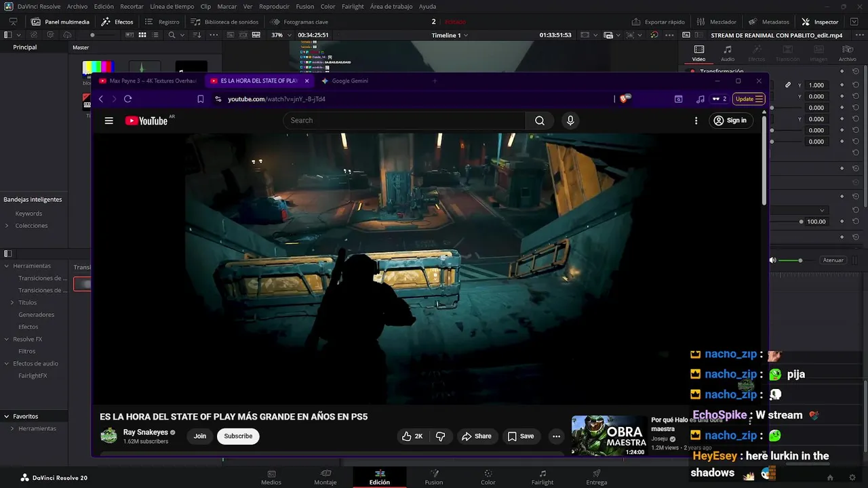This screenshot has height=488, width=868.
Task: Go to the Entrega page
Action: click(597, 477)
